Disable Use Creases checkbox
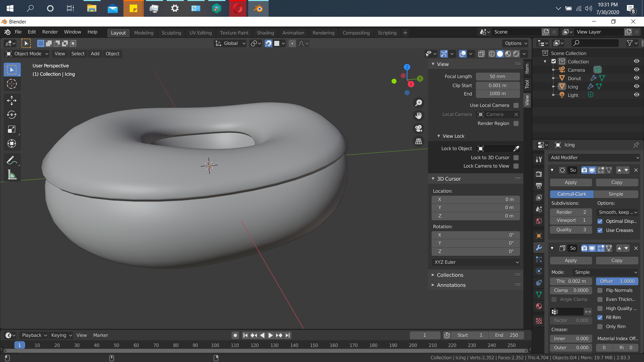Viewport: 644px width, 362px height. (600, 230)
